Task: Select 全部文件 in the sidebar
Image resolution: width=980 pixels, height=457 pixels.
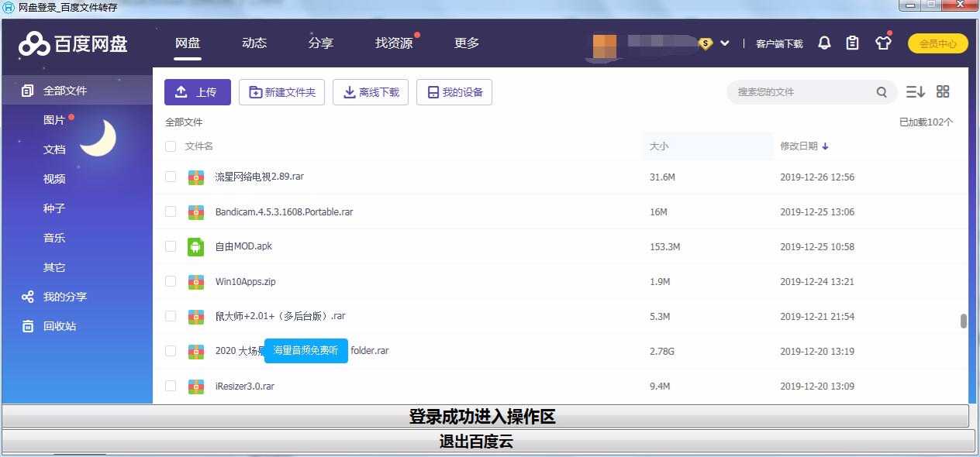Action: pos(77,91)
